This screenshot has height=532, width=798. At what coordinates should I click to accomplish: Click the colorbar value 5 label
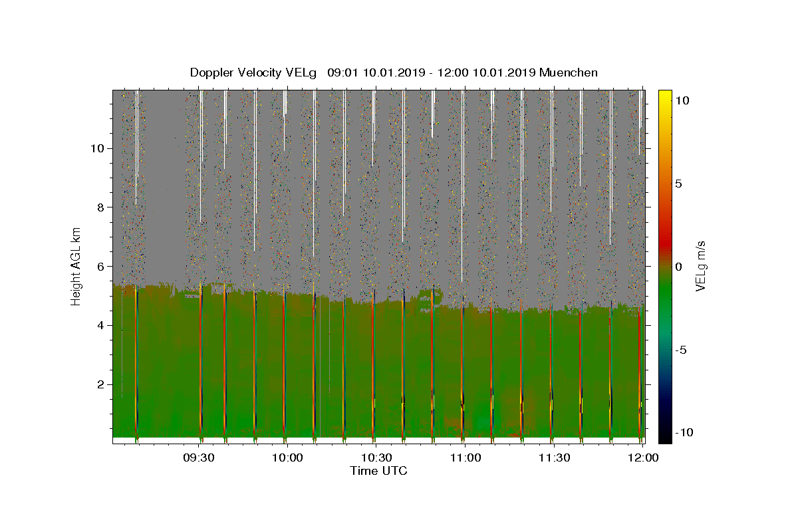679,183
